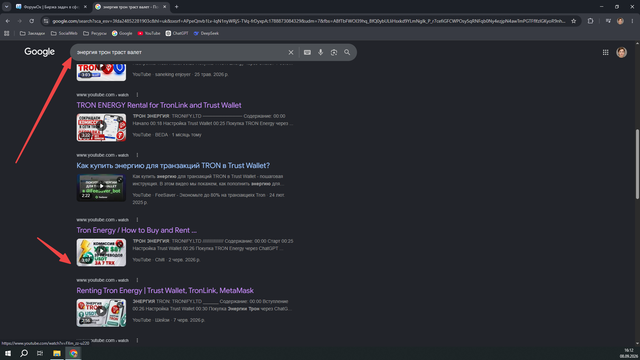Open the ChatGPT bookmark

pyautogui.click(x=177, y=33)
